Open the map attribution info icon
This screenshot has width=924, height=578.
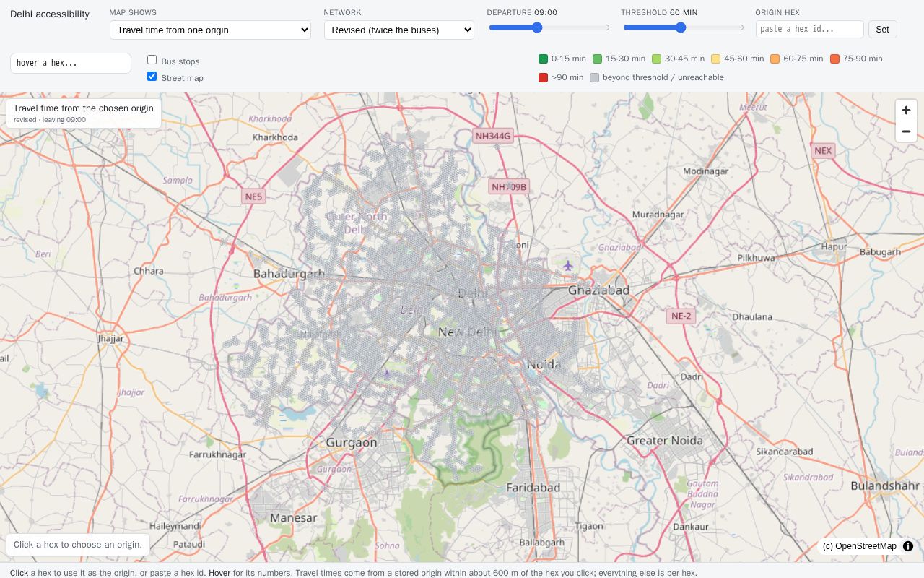pos(908,546)
